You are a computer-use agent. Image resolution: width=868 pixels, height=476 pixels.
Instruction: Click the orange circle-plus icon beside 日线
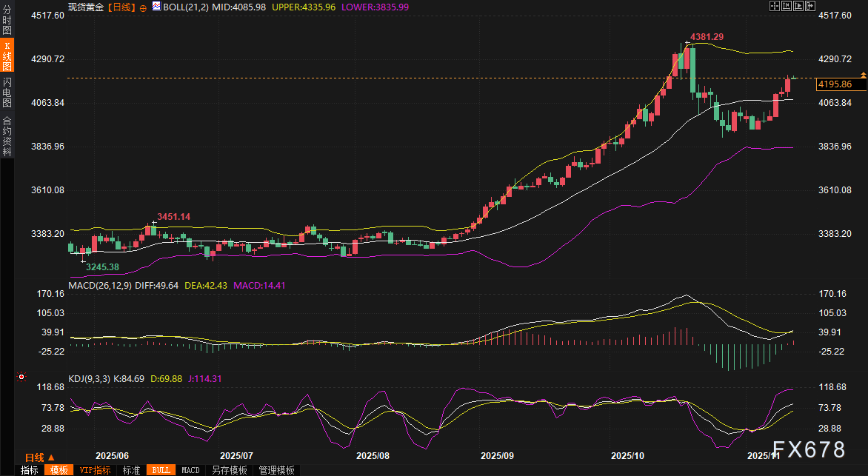tap(143, 7)
